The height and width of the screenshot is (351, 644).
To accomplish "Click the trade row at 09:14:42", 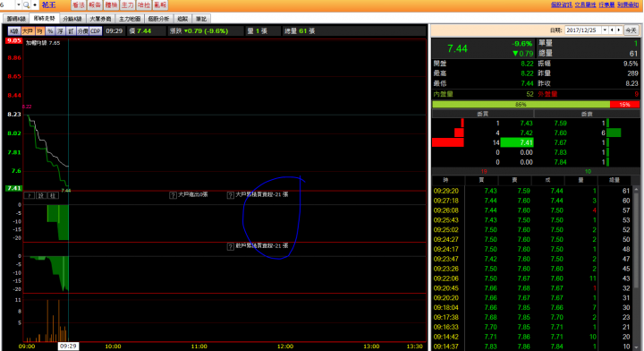I will 532,337.
